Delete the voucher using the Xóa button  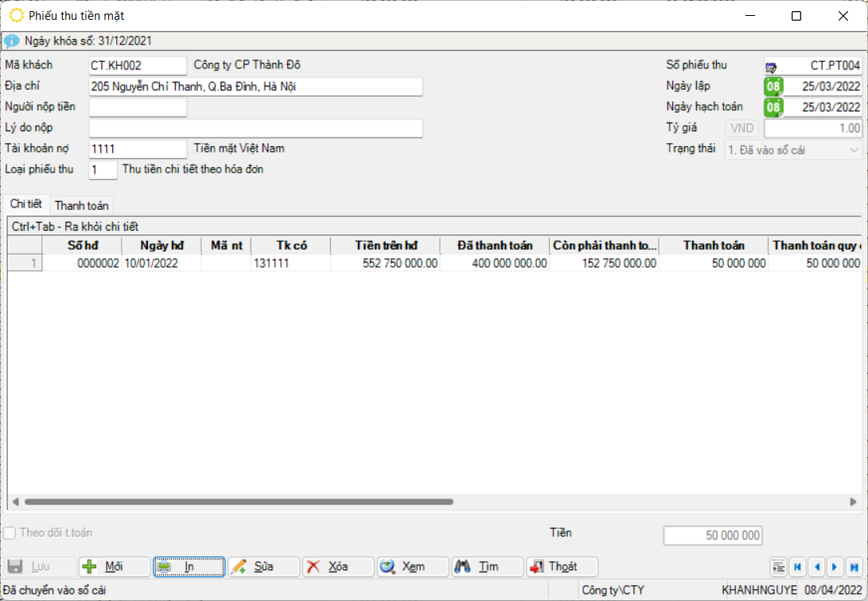point(338,567)
